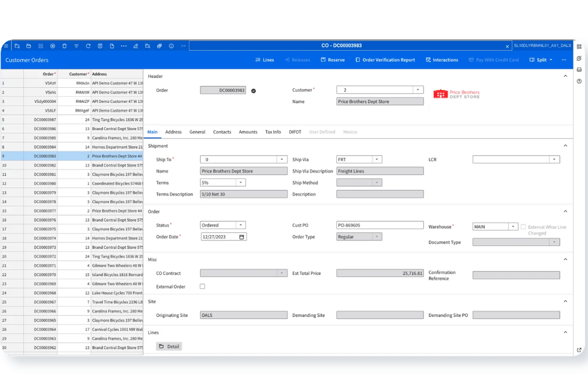Viewport: 588px width, 392px height.
Task: Open the Interactions button
Action: coord(442,60)
